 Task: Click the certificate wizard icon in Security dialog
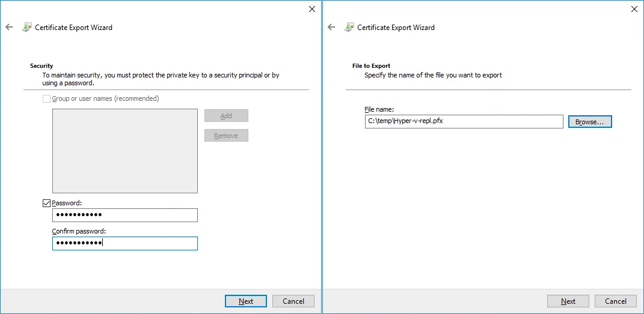[26, 27]
